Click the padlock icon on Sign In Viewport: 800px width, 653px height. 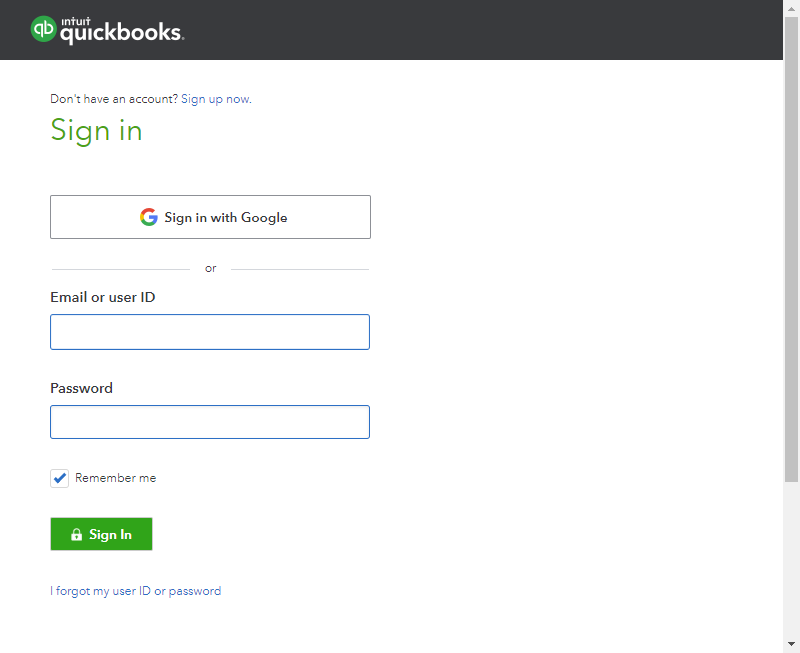point(78,533)
